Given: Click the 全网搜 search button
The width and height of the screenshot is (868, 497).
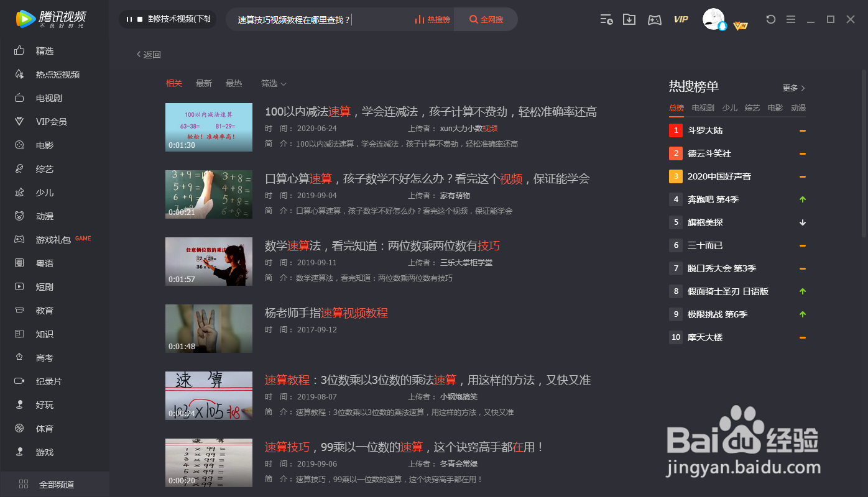Looking at the screenshot, I should point(486,19).
